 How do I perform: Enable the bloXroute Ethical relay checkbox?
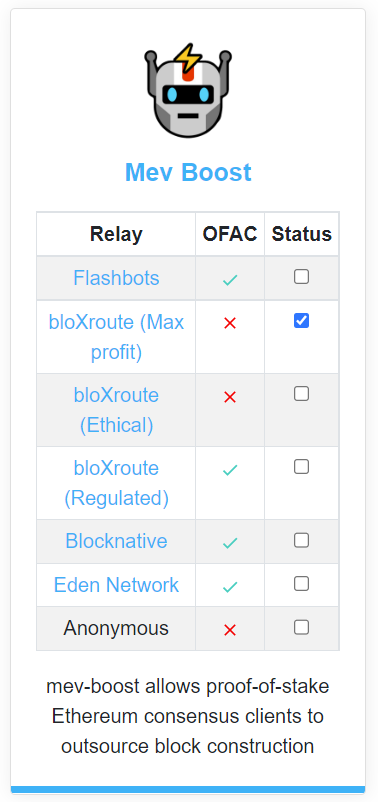pyautogui.click(x=301, y=393)
